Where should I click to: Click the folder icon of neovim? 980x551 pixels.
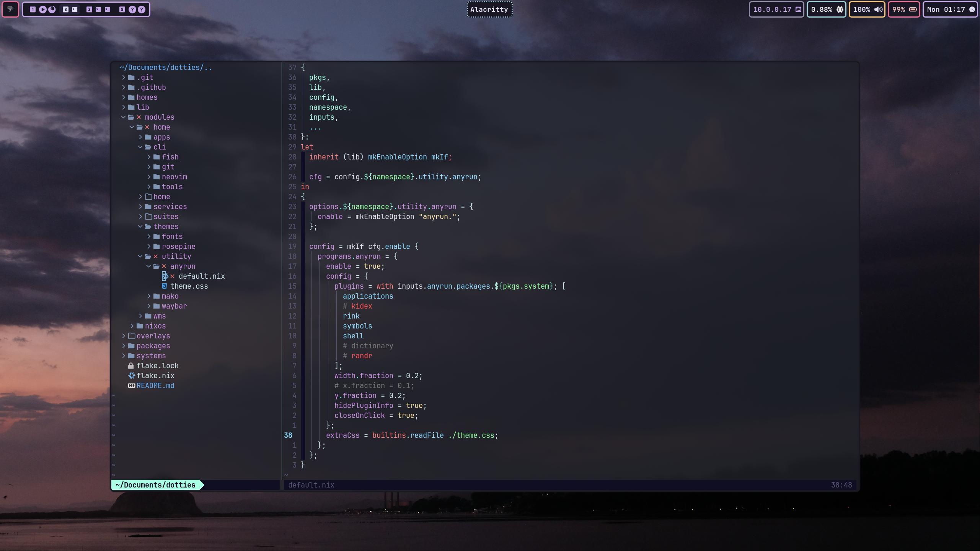157,177
